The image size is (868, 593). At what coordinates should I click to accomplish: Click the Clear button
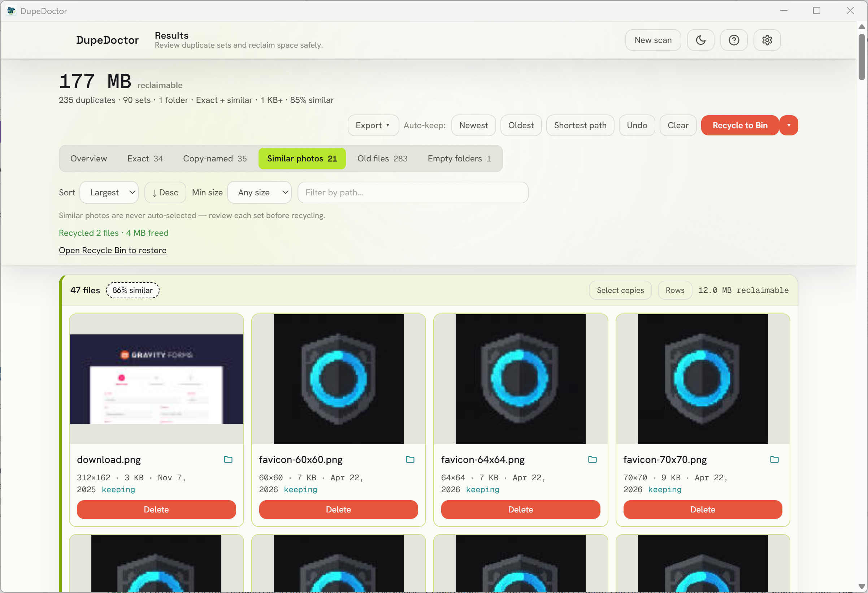[x=678, y=125]
